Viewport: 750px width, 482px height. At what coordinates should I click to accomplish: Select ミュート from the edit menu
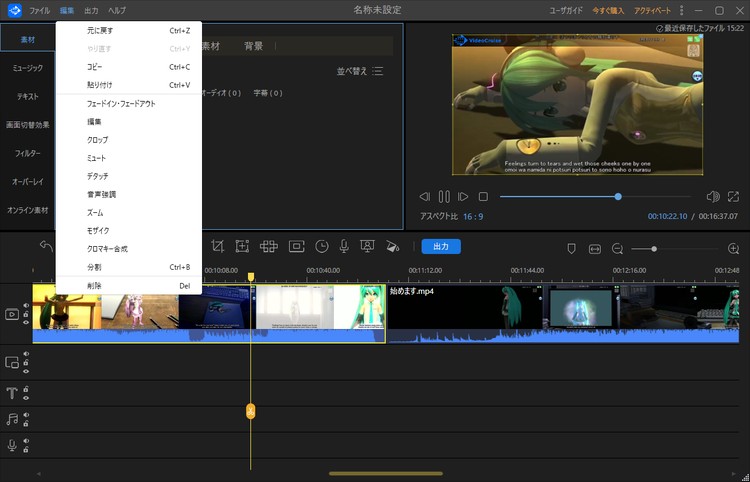point(129,158)
